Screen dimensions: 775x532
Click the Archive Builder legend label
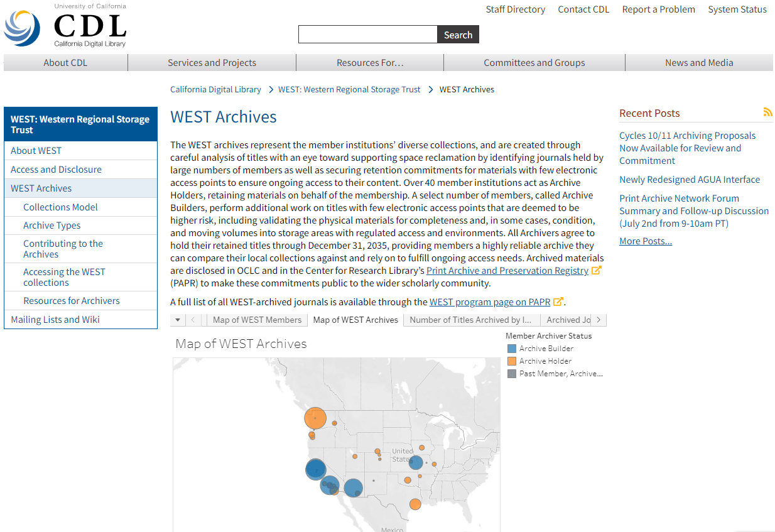pyautogui.click(x=546, y=349)
